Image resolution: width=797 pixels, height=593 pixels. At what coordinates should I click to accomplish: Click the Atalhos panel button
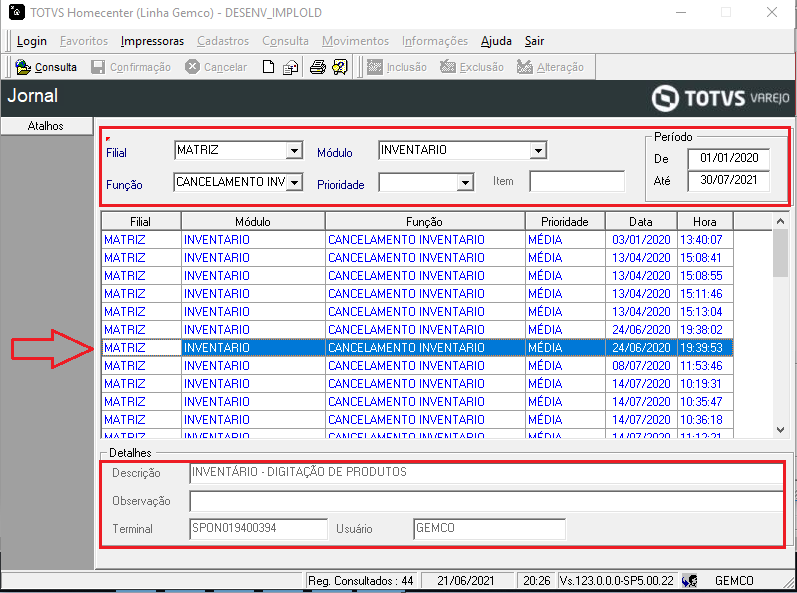(46, 126)
